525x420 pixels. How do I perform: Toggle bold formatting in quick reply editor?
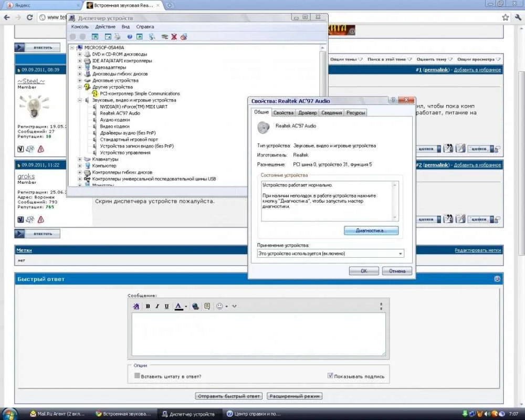click(148, 306)
